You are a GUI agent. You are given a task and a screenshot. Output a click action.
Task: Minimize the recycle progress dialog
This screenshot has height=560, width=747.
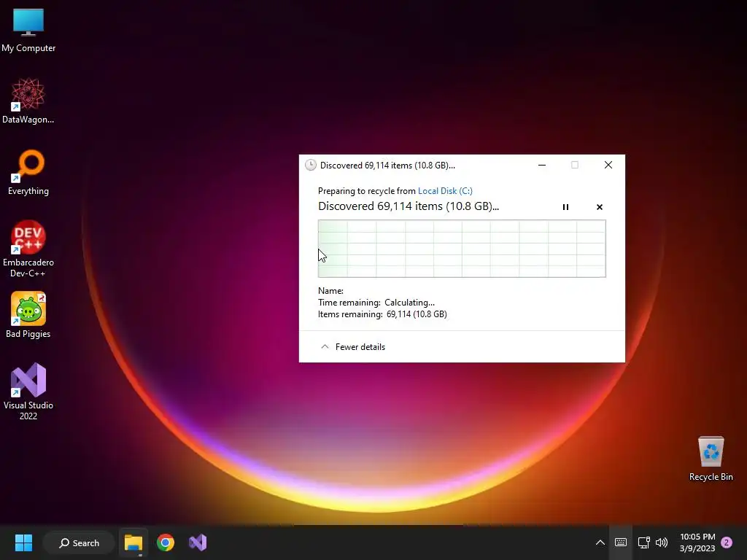pos(542,166)
